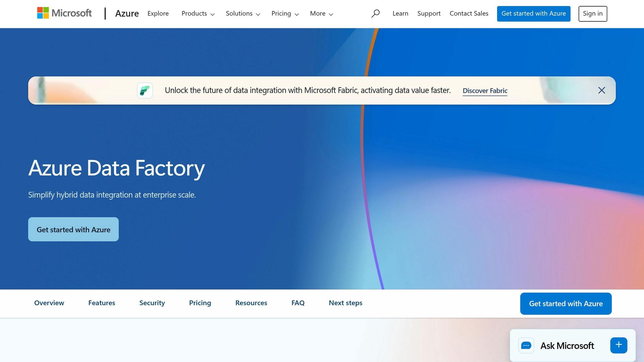
Task: Expand the Pricing dropdown in header
Action: 285,14
